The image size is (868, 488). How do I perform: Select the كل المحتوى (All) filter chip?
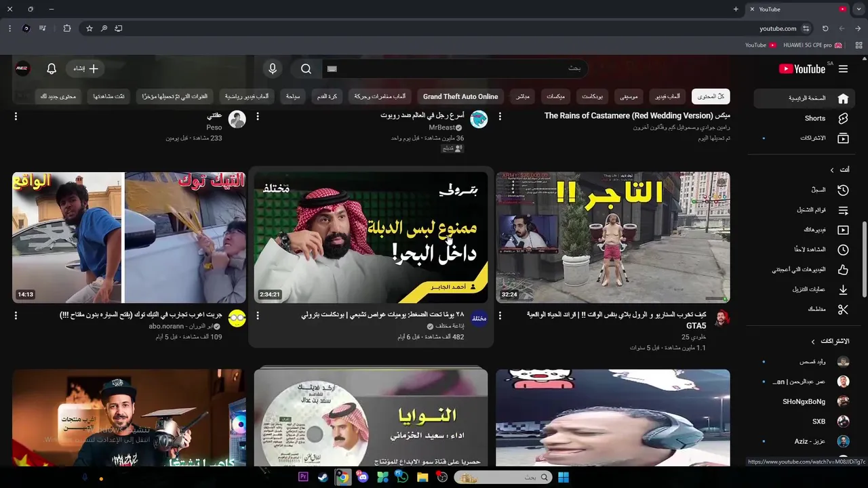pyautogui.click(x=711, y=96)
